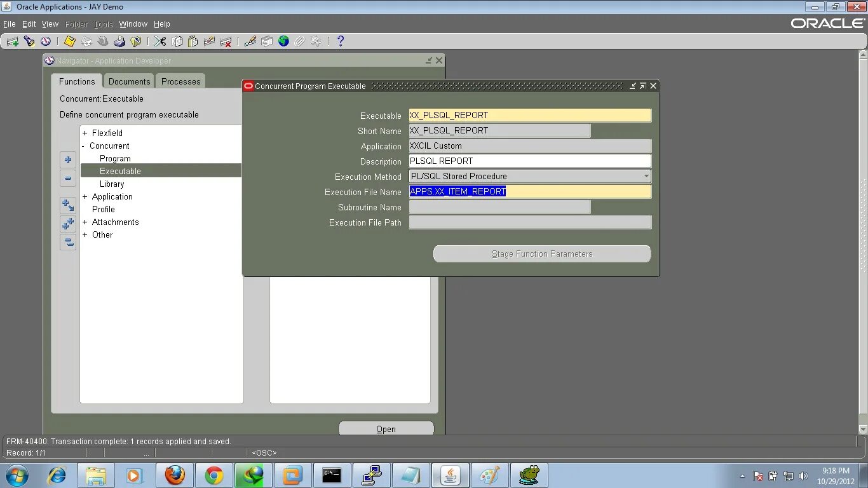Launch Chrome from the taskbar
Viewport: 868px width, 488px height.
(x=214, y=475)
